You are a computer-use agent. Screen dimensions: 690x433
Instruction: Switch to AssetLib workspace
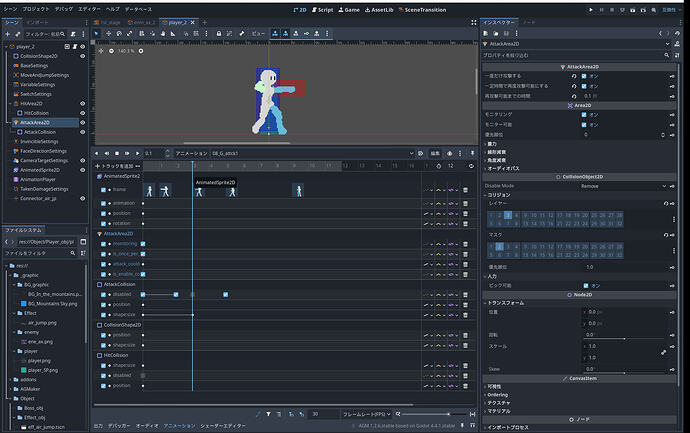(379, 10)
